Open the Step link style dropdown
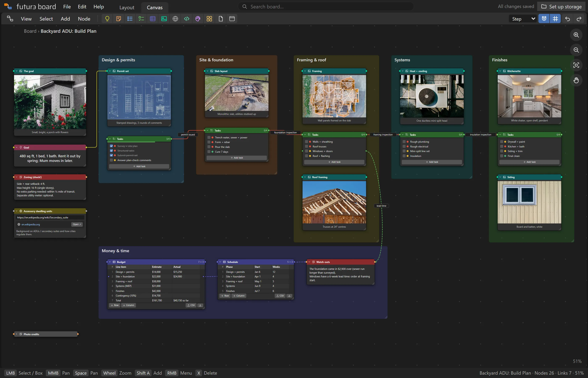The image size is (588, 378). point(523,19)
